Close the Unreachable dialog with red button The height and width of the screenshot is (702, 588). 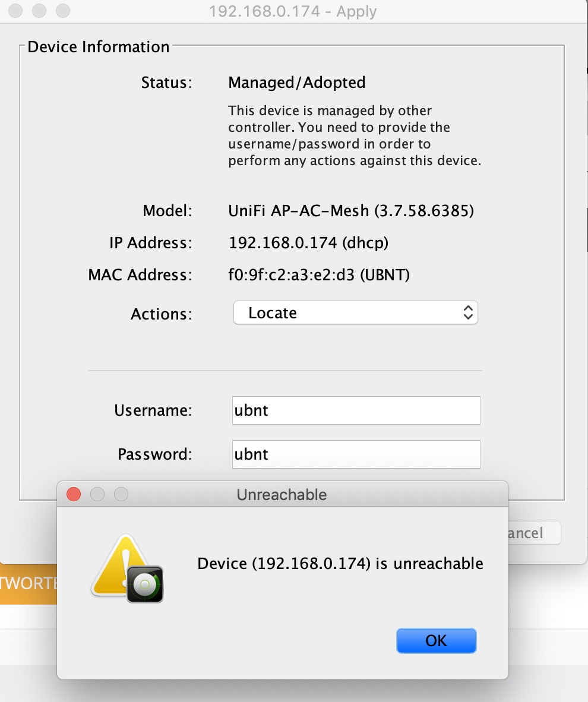tap(74, 494)
